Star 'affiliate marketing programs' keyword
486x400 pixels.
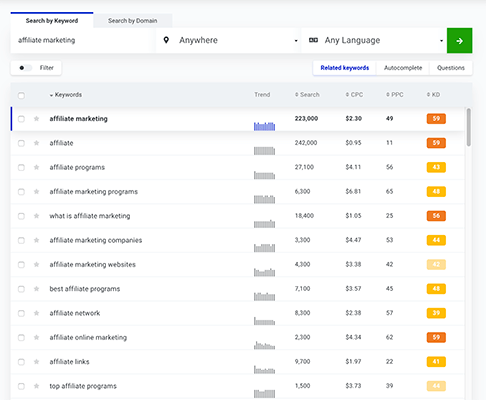(x=37, y=192)
